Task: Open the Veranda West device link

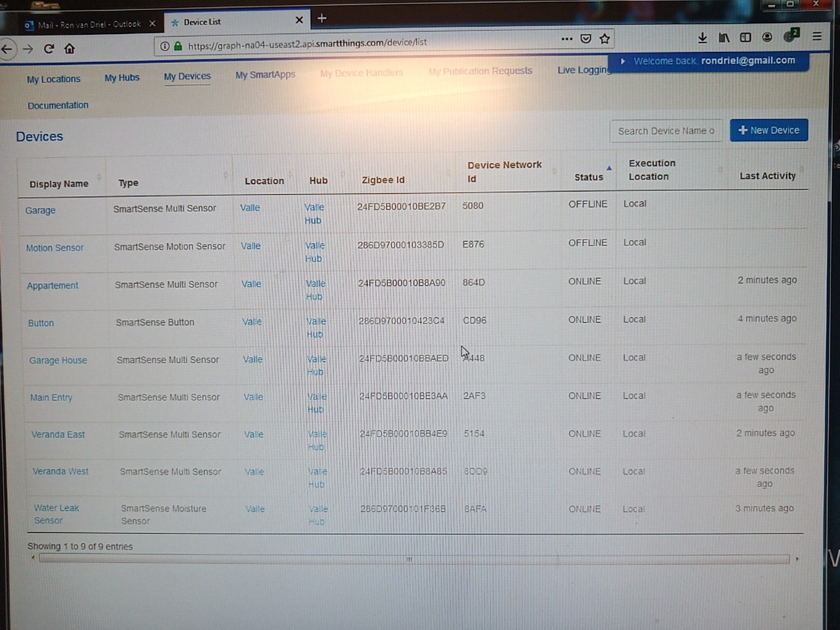Action: (61, 471)
